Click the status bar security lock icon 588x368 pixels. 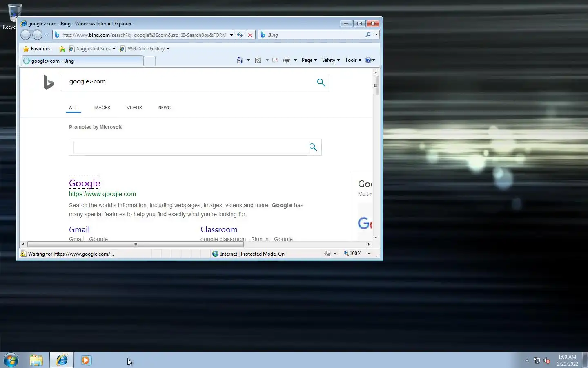327,254
